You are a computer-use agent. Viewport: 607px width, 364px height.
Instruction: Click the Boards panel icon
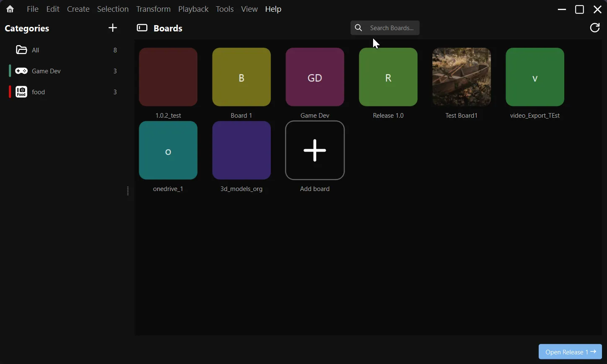pos(142,28)
